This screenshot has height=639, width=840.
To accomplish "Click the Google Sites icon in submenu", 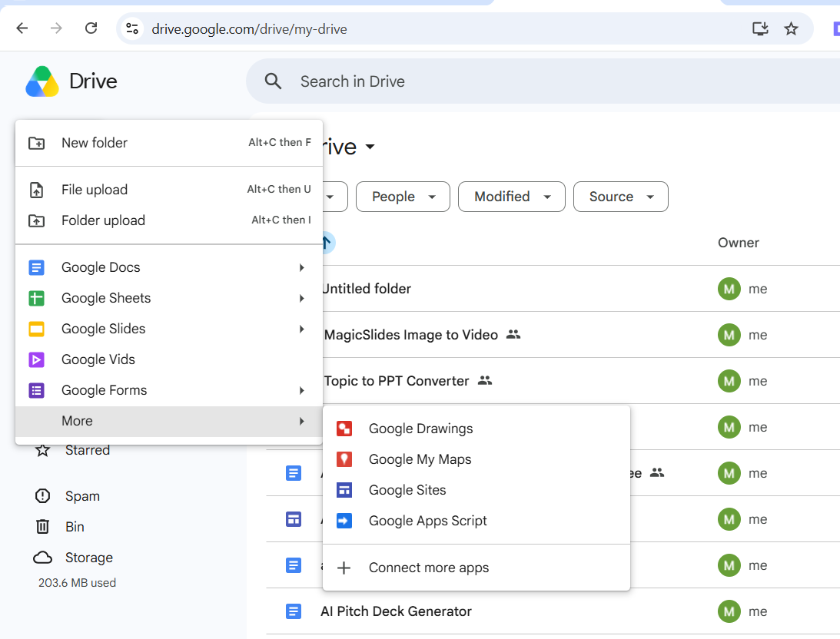I will click(x=344, y=490).
